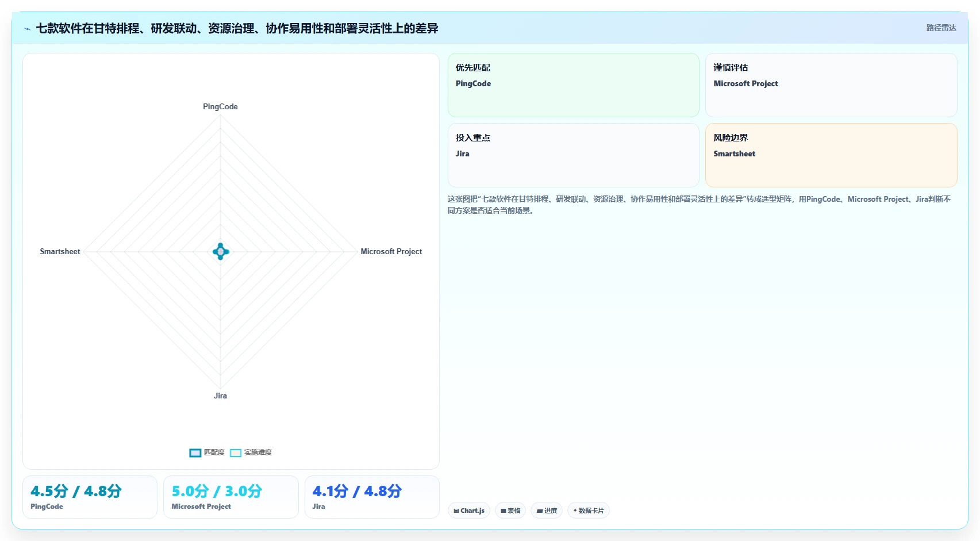Click the Jira 4.1分 / 4.8分 score card
This screenshot has width=980, height=541.
pyautogui.click(x=372, y=497)
